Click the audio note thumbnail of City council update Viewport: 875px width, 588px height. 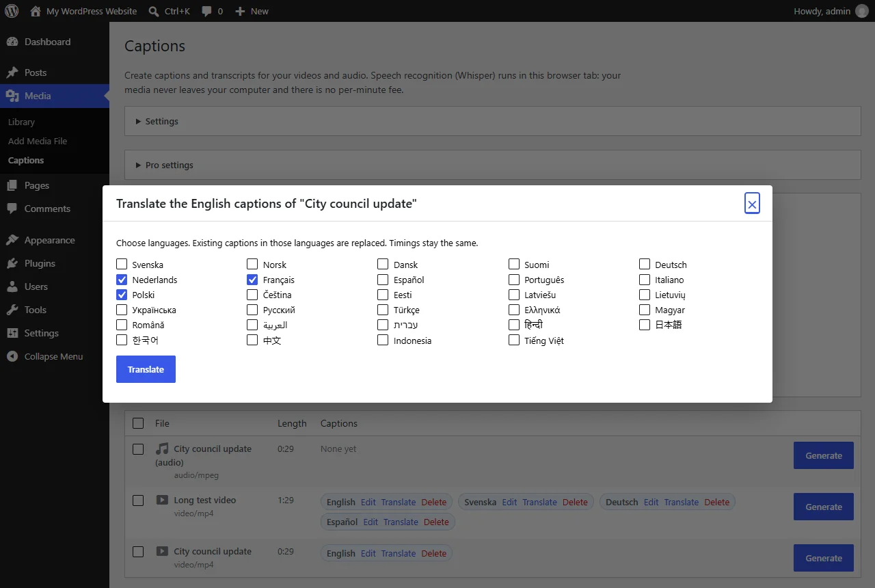pyautogui.click(x=162, y=449)
